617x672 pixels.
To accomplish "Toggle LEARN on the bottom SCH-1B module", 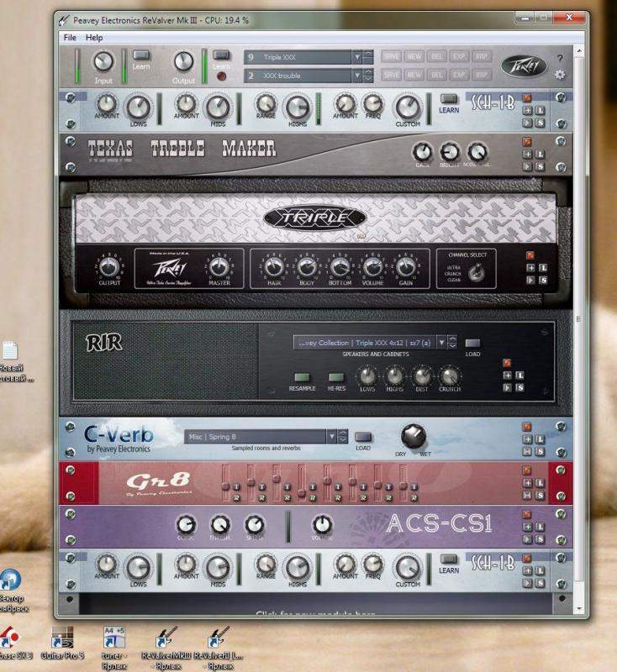I will click(449, 559).
